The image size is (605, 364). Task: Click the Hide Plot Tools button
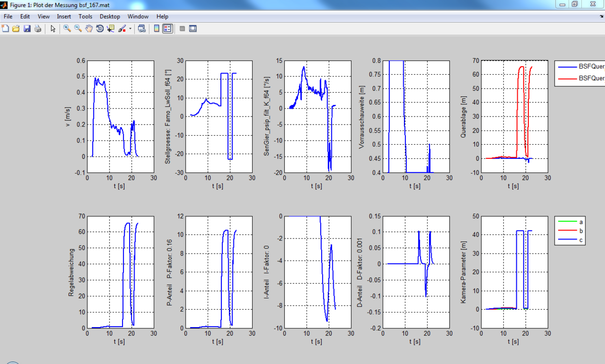[182, 29]
